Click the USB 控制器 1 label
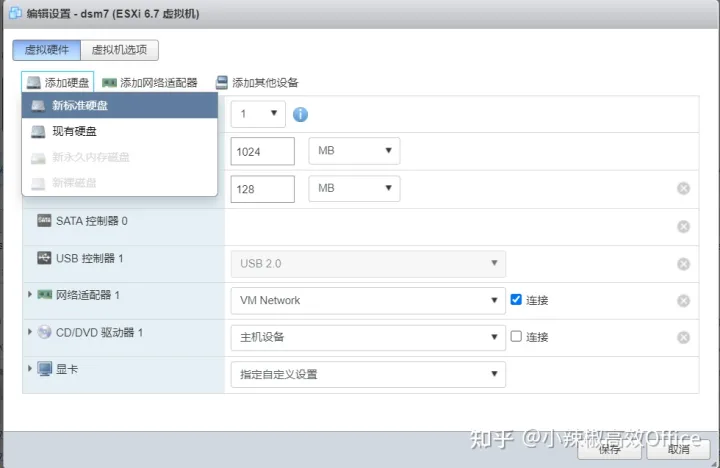Screen dimensions: 720x468 (90, 259)
